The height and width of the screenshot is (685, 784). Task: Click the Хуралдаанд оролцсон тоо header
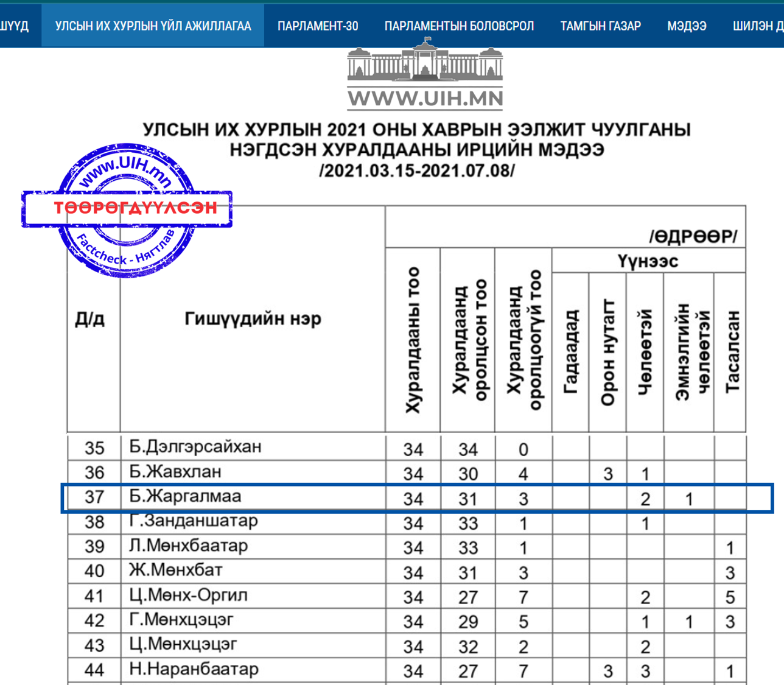(x=469, y=340)
